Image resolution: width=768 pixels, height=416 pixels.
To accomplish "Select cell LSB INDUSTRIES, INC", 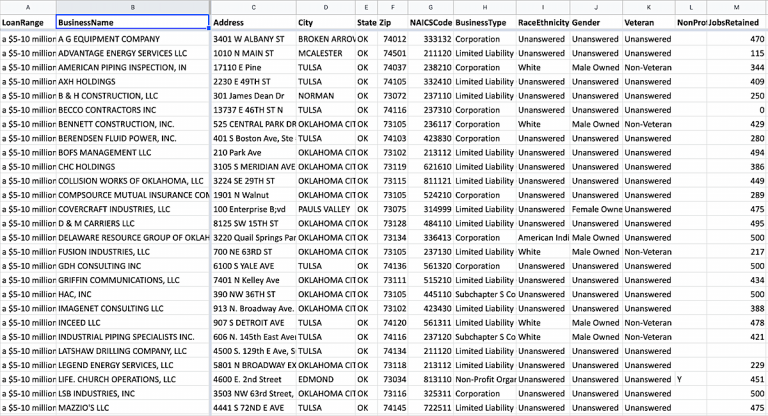I will [x=133, y=394].
